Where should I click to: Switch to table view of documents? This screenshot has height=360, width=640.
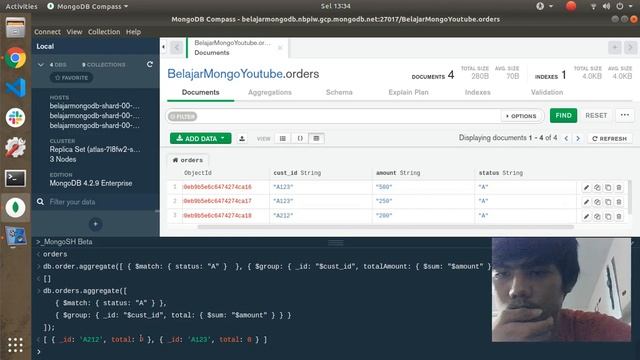click(x=316, y=138)
